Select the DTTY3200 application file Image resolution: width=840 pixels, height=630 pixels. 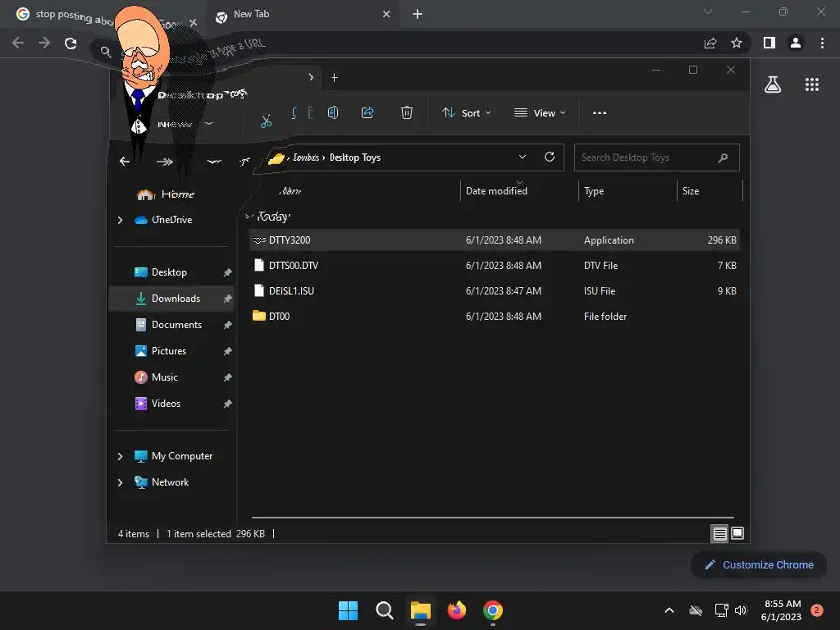pos(495,240)
